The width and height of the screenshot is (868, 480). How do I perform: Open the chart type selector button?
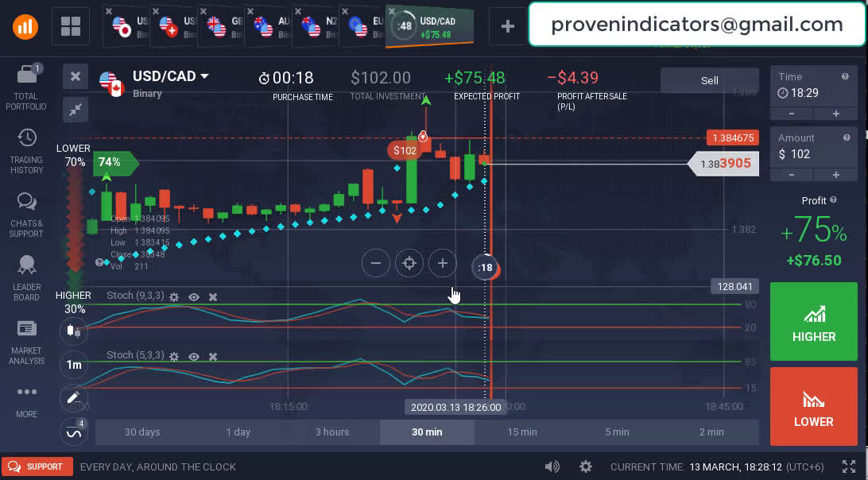click(74, 331)
